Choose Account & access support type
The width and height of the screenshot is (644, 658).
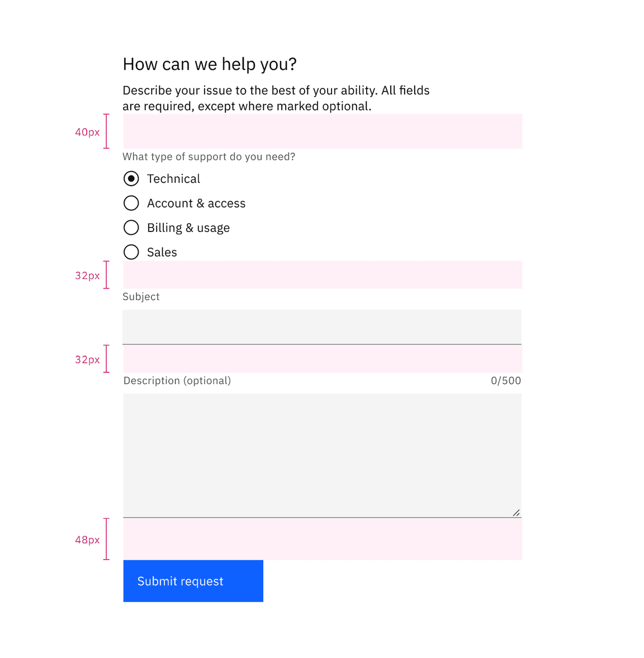point(131,203)
